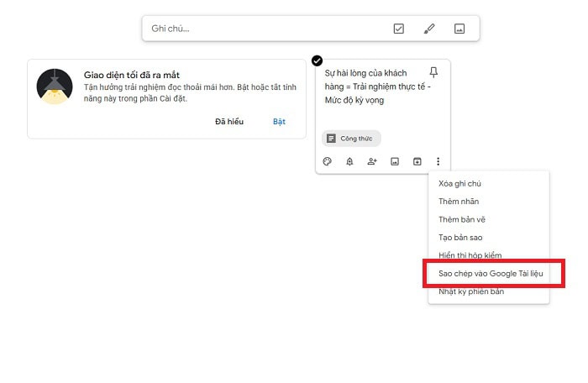588x383 pixels.
Task: Set a reminder on the note
Action: coord(349,161)
